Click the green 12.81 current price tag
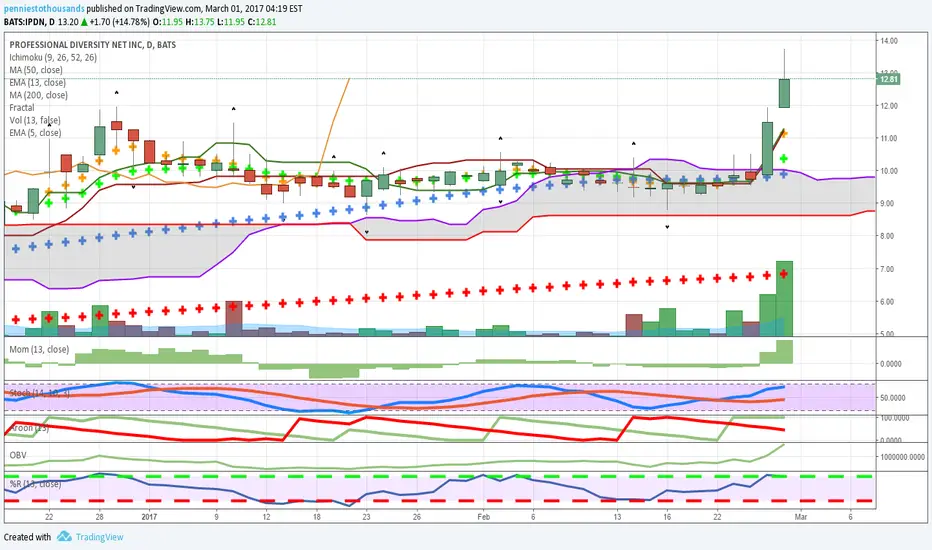 [x=889, y=79]
